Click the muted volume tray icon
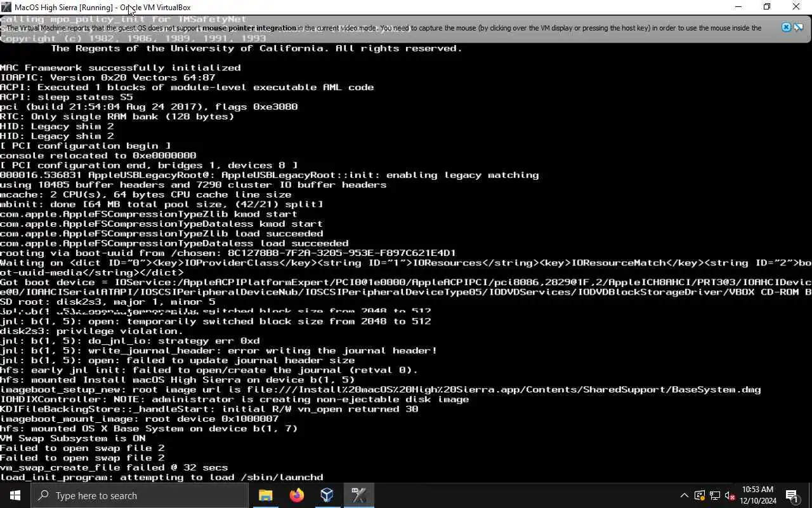Viewport: 812px width, 508px height. [x=730, y=495]
